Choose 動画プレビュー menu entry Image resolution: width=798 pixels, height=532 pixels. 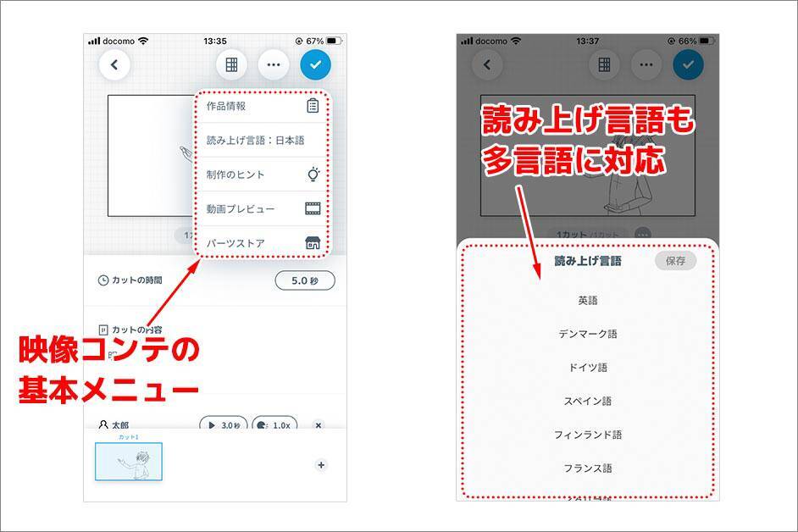tap(263, 208)
